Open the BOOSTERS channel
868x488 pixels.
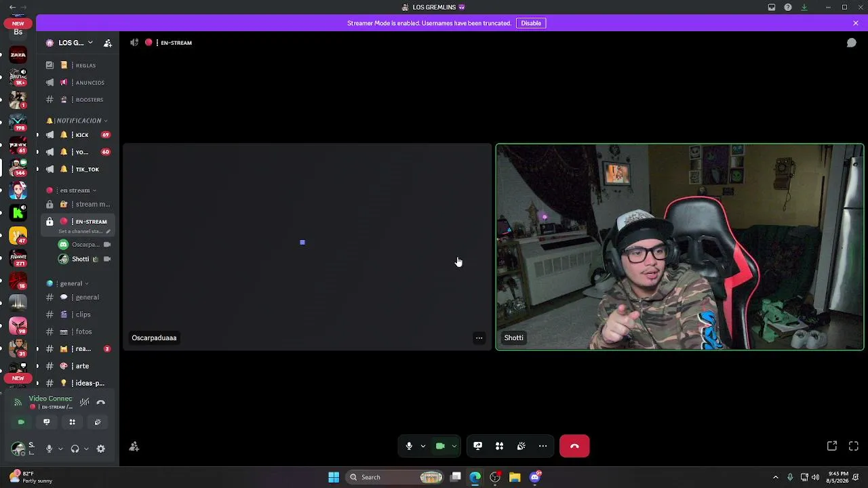click(77, 100)
